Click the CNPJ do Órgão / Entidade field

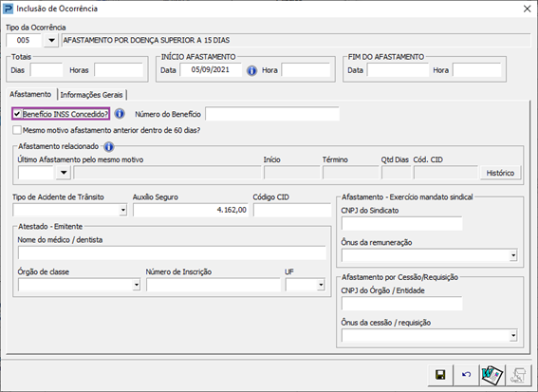point(401,304)
